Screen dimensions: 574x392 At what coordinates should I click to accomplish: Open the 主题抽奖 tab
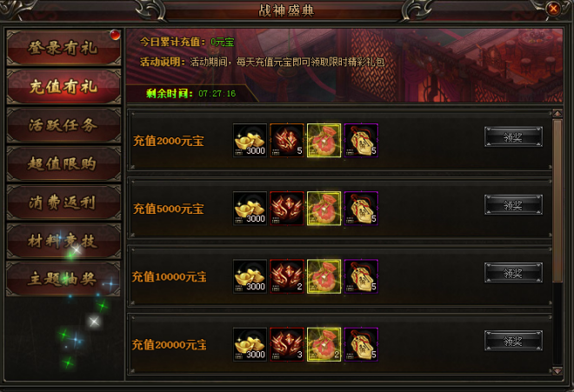(63, 279)
